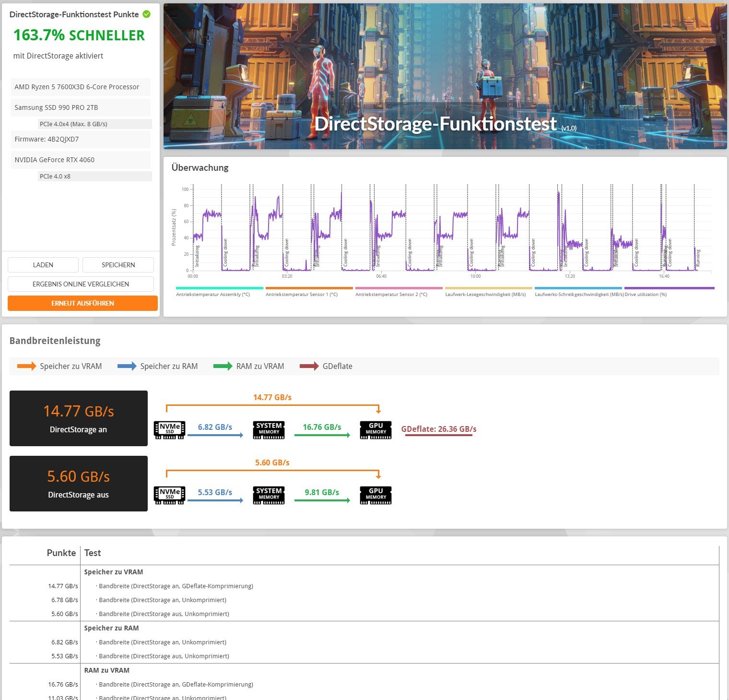Toggle Antriebstemperatur Sensor 2 legend swatch
The image size is (729, 700).
pos(399,288)
